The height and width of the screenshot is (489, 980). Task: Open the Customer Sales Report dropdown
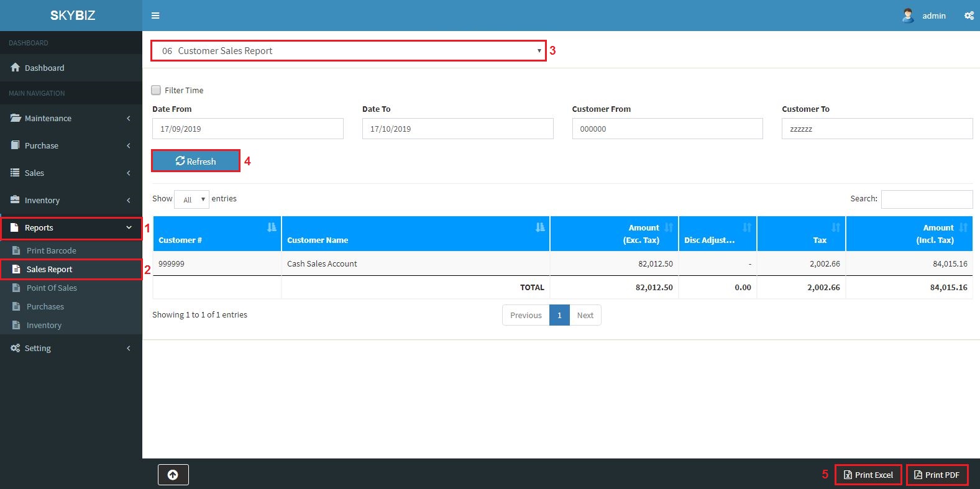[x=348, y=51]
